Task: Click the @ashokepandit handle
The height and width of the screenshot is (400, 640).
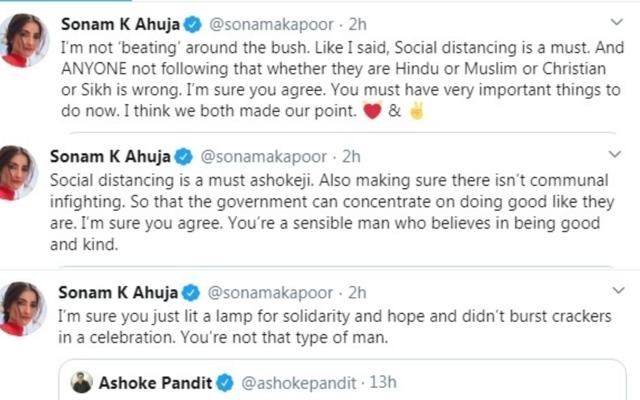Action: pos(299,383)
